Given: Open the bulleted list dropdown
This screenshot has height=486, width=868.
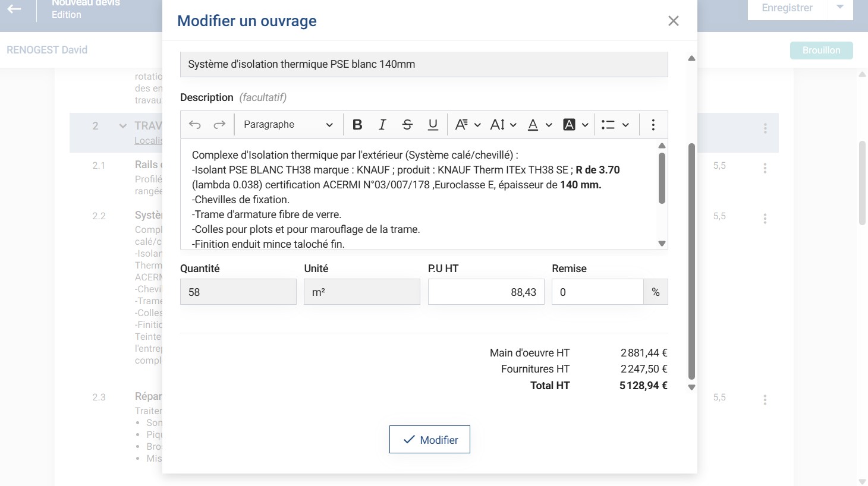Looking at the screenshot, I should coord(615,125).
